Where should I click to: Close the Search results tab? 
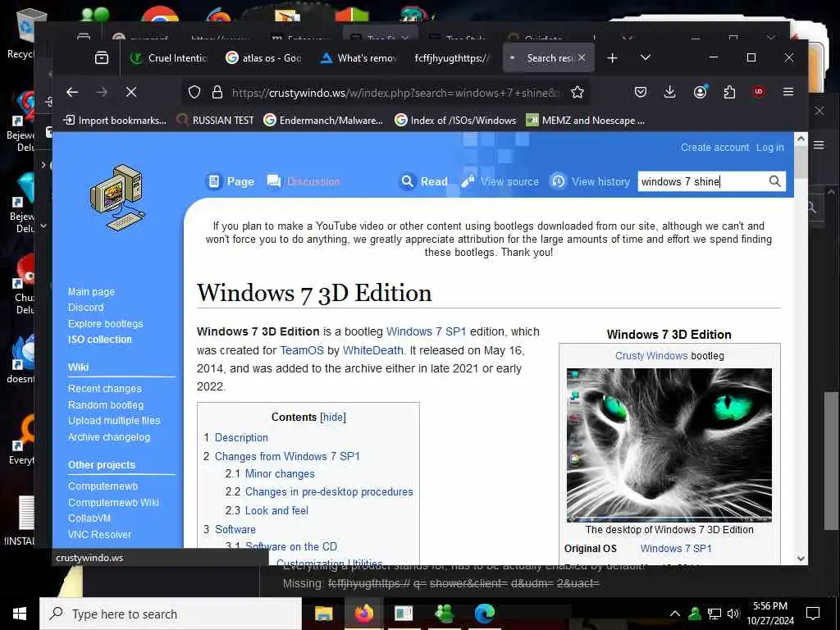[x=582, y=58]
